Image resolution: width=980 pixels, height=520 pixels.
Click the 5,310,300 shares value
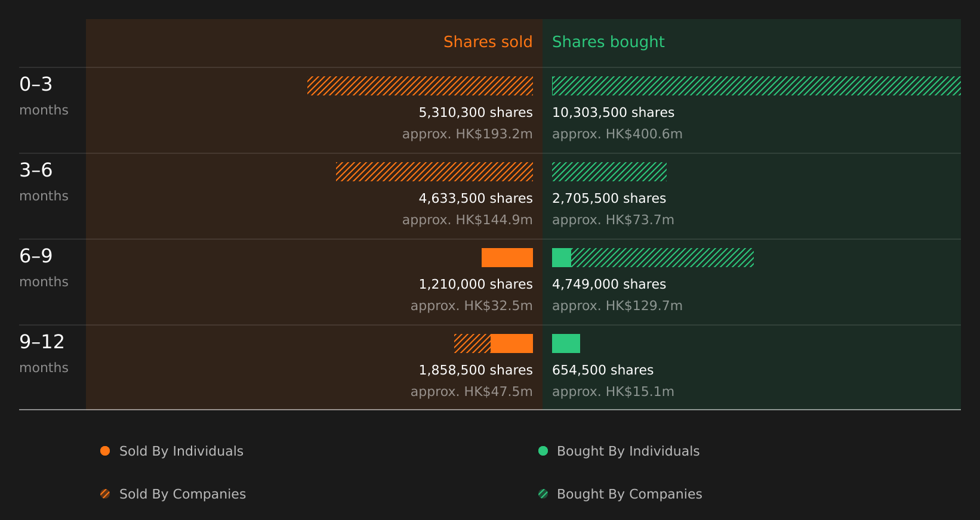click(476, 113)
